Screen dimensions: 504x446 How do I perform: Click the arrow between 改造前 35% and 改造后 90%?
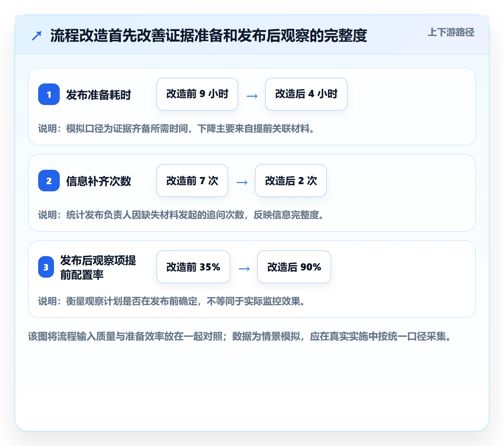point(244,268)
